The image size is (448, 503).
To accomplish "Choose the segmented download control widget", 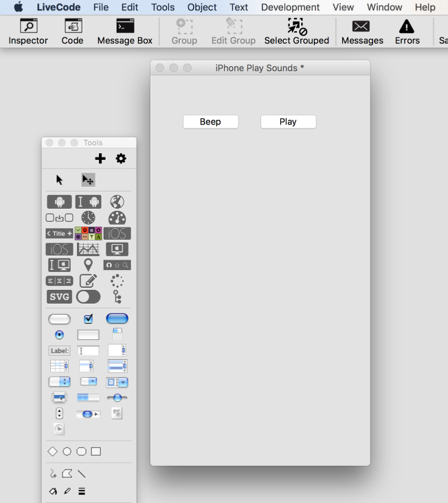I will (59, 218).
